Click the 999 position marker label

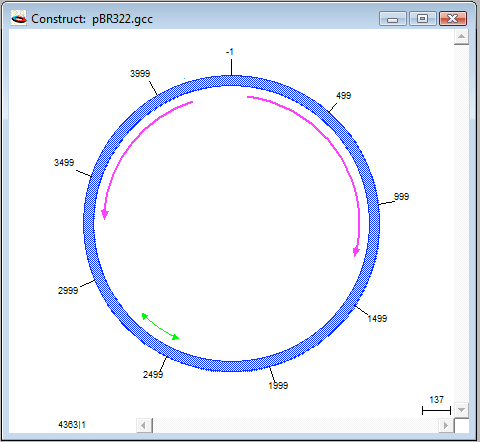[401, 197]
